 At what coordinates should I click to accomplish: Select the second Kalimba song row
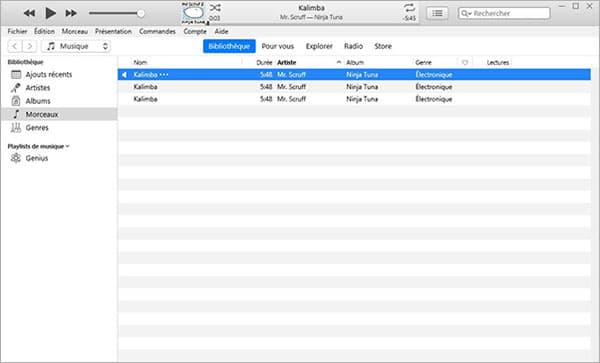tap(354, 87)
